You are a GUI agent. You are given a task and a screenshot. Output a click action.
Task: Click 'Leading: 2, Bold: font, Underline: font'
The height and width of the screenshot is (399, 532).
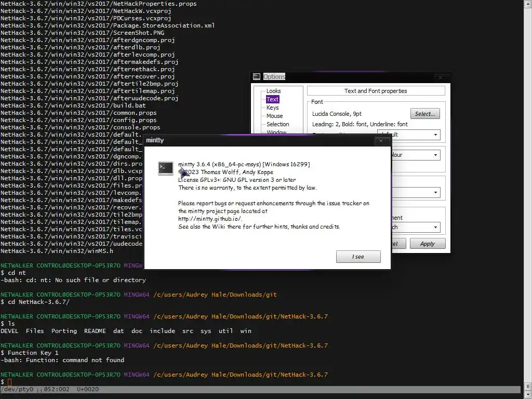360,124
